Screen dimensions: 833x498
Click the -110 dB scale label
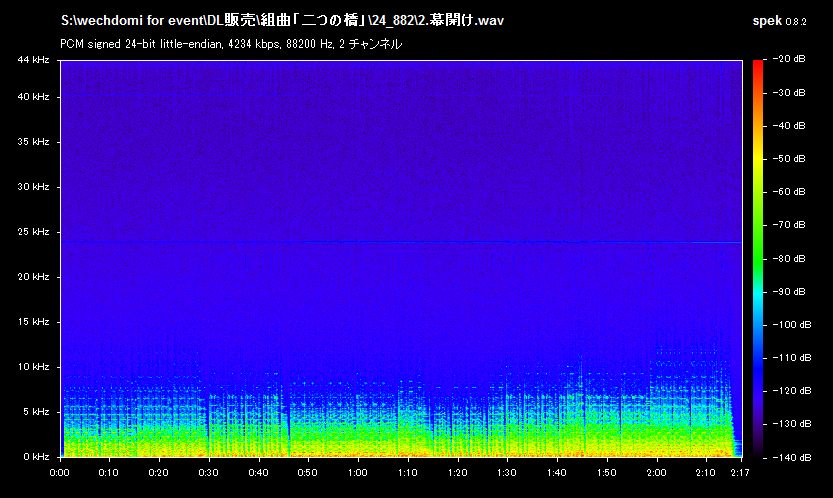pos(791,358)
